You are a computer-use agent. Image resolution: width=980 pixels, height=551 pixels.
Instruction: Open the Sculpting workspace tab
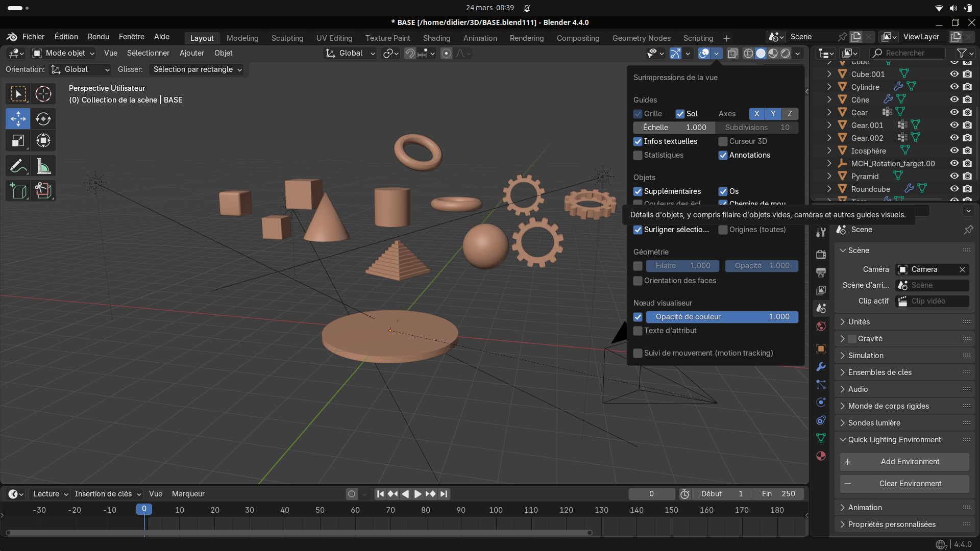(x=287, y=38)
